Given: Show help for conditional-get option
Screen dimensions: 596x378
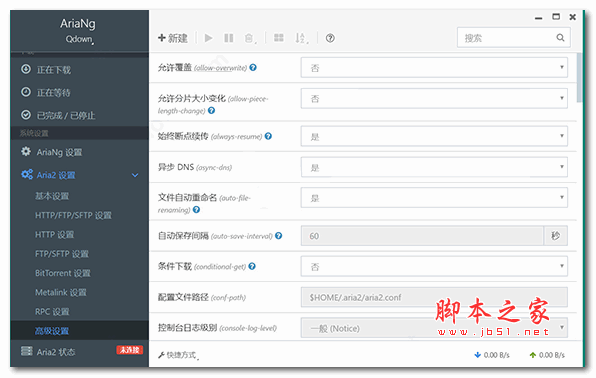Looking at the screenshot, I should point(252,266).
